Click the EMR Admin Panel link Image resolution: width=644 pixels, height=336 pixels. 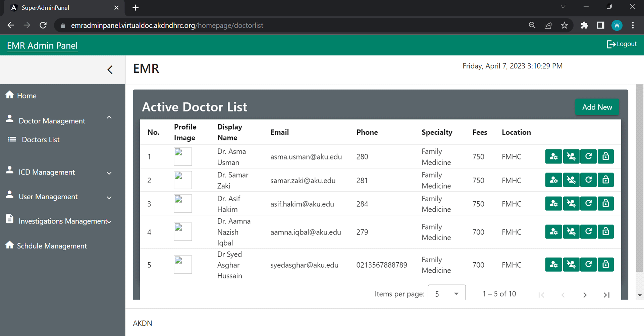point(42,45)
